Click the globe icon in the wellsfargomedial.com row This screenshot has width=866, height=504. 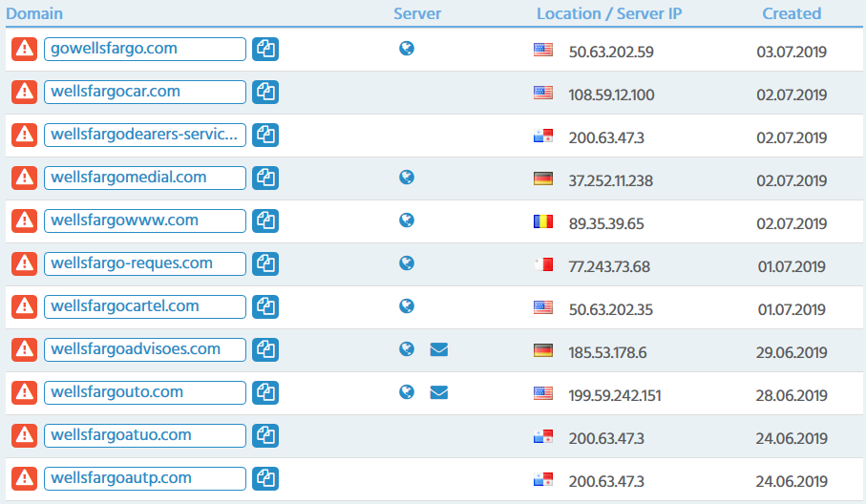click(x=407, y=178)
